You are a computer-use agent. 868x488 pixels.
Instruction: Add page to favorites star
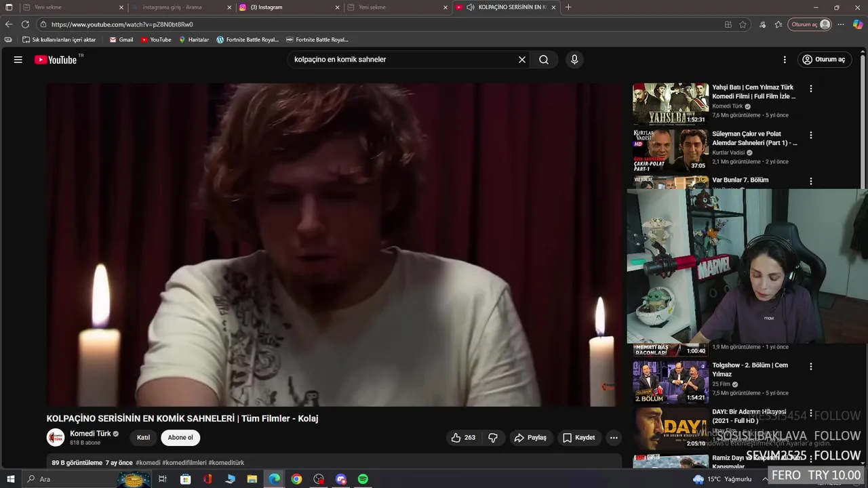743,24
